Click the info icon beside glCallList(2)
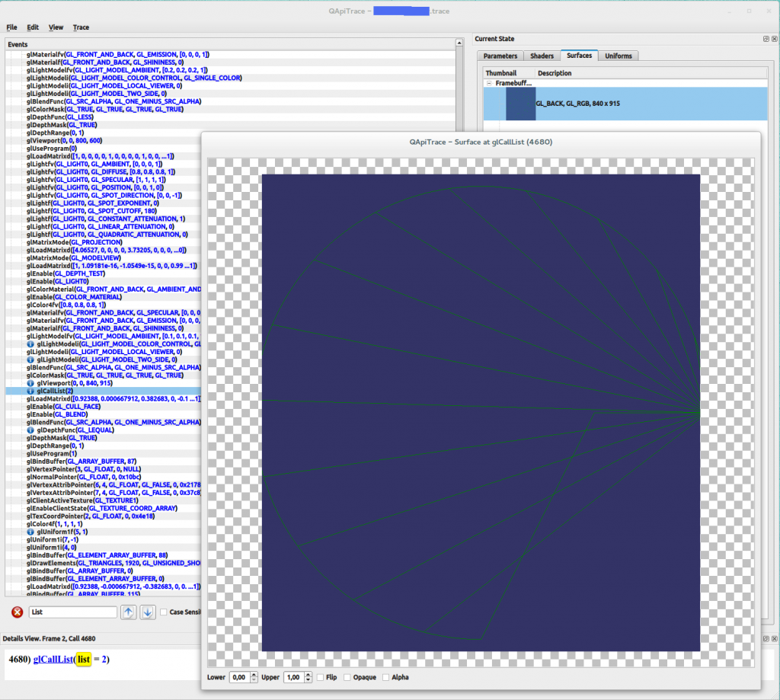 (29, 391)
